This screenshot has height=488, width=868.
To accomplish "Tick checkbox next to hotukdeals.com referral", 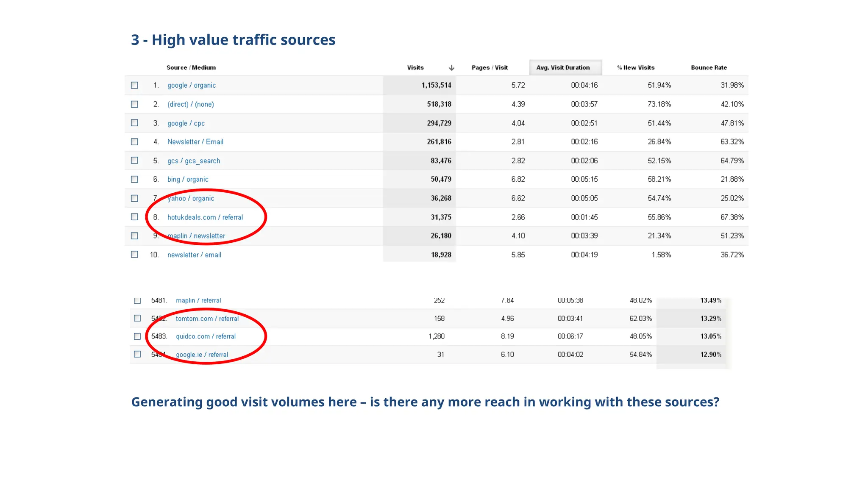I will (134, 217).
